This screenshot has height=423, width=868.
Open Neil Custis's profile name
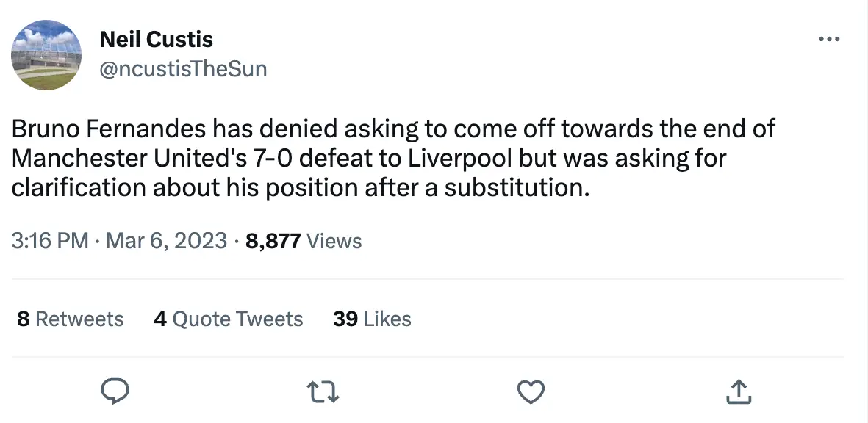[x=156, y=39]
